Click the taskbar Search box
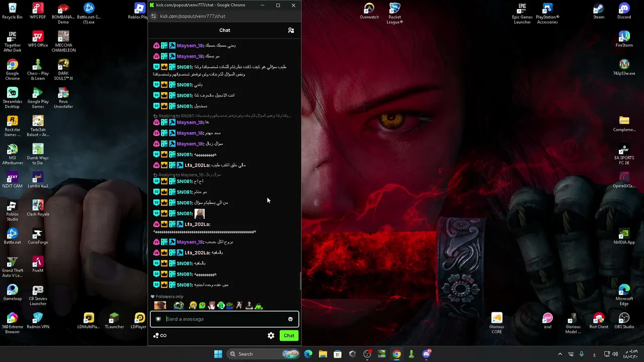This screenshot has height=362, width=644. (x=263, y=354)
